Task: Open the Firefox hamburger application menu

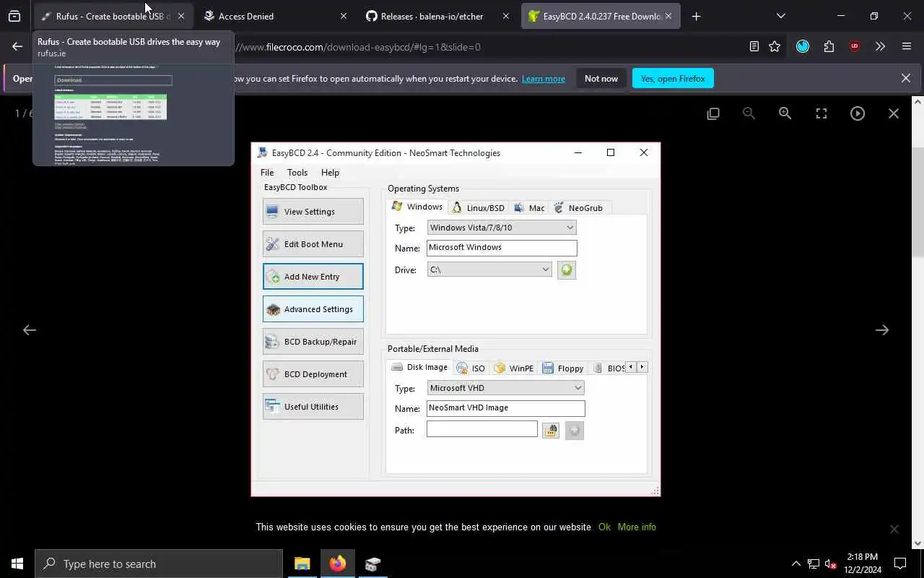Action: coord(907,47)
